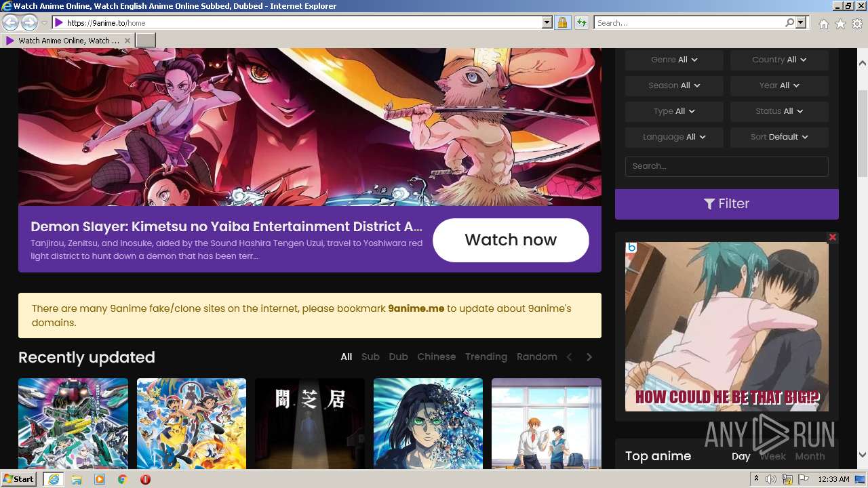Click the search magnifier icon
868x488 pixels.
click(x=789, y=22)
